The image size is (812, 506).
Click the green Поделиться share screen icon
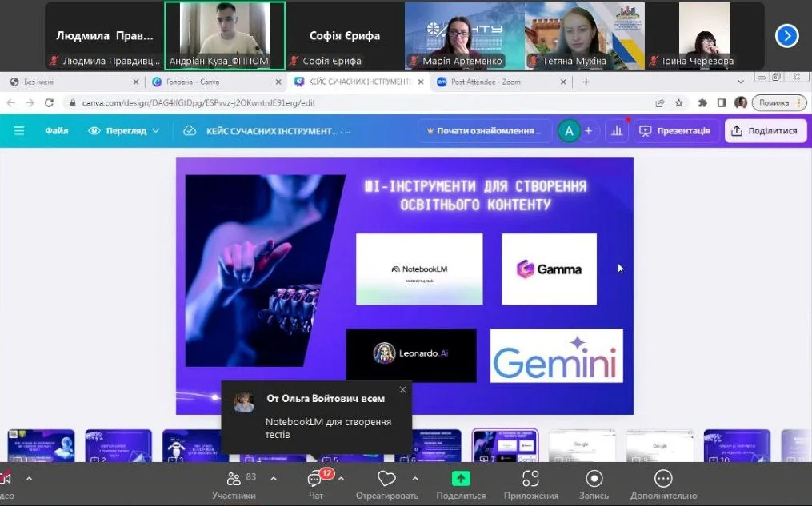pyautogui.click(x=461, y=479)
